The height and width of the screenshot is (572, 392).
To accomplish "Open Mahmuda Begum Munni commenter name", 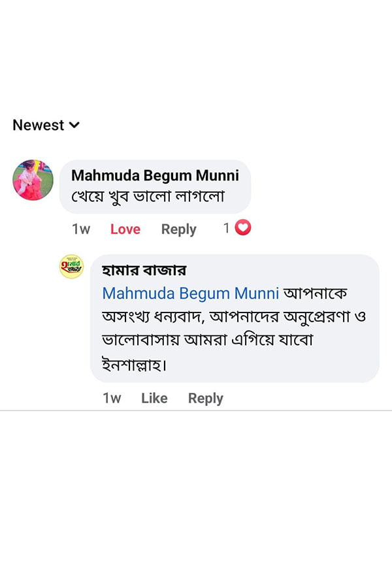I will (155, 176).
